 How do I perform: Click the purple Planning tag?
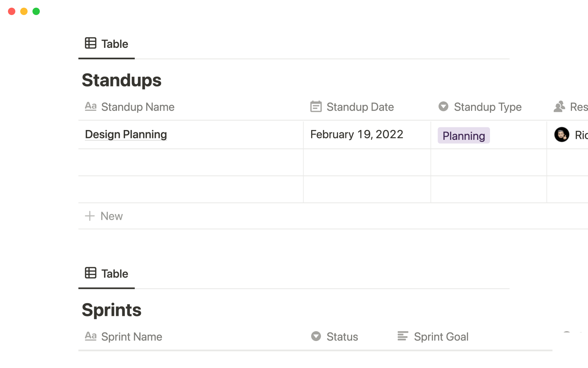[464, 136]
